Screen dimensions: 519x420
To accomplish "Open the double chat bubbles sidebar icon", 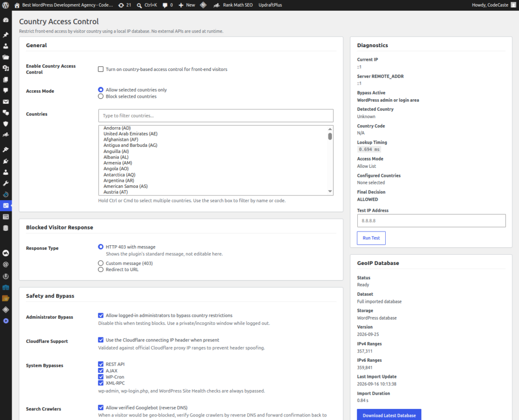I will tap(6, 113).
